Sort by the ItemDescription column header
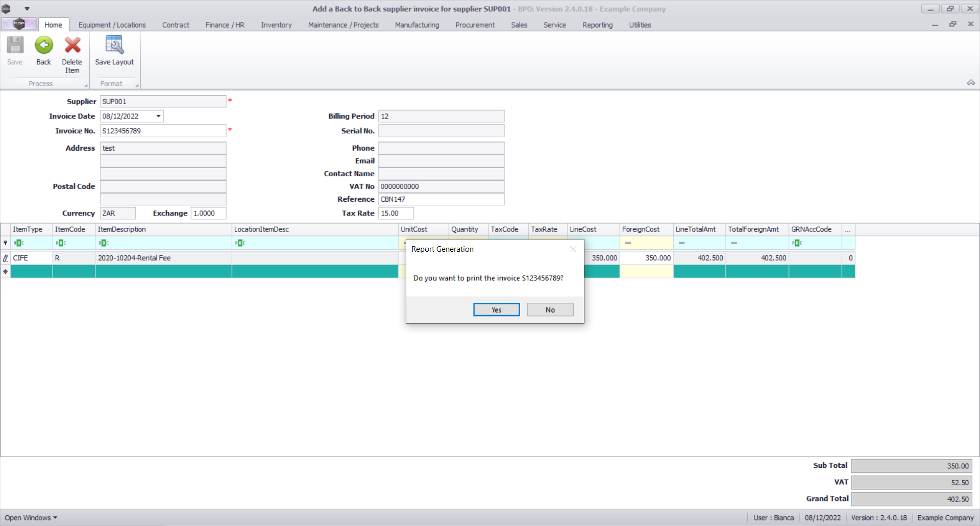This screenshot has height=526, width=980. tap(163, 230)
